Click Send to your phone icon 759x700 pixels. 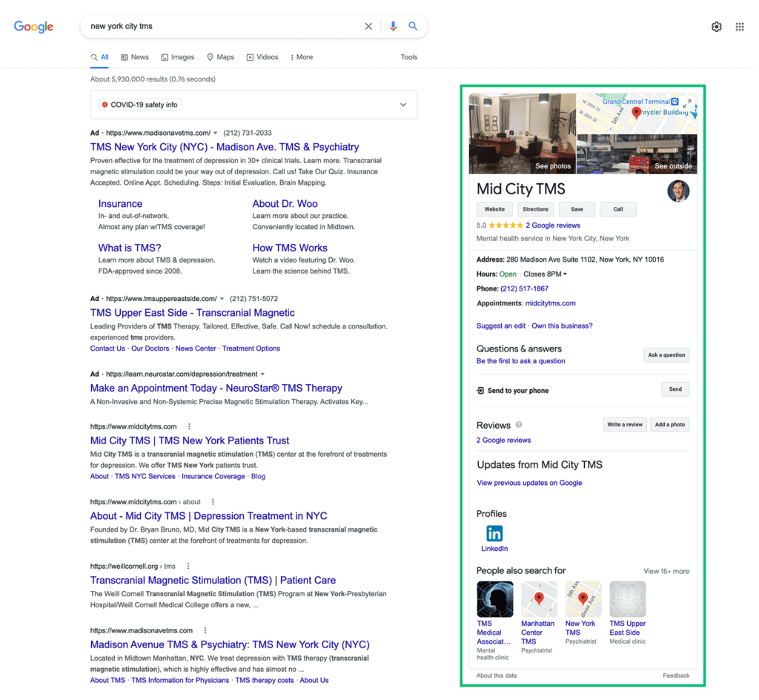(480, 390)
